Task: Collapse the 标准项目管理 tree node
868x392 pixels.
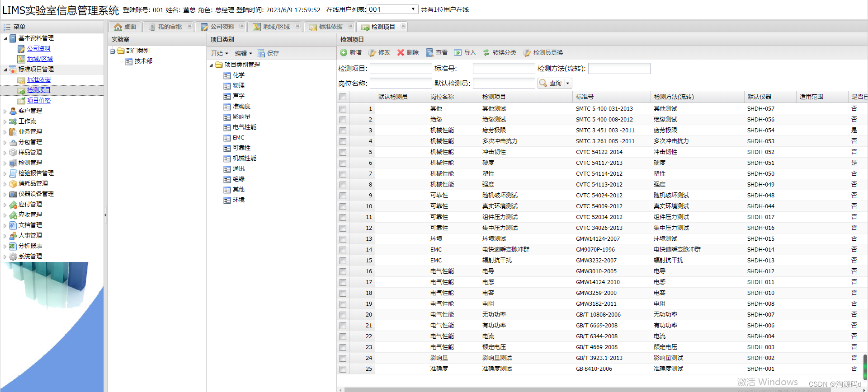Action: tap(5, 70)
